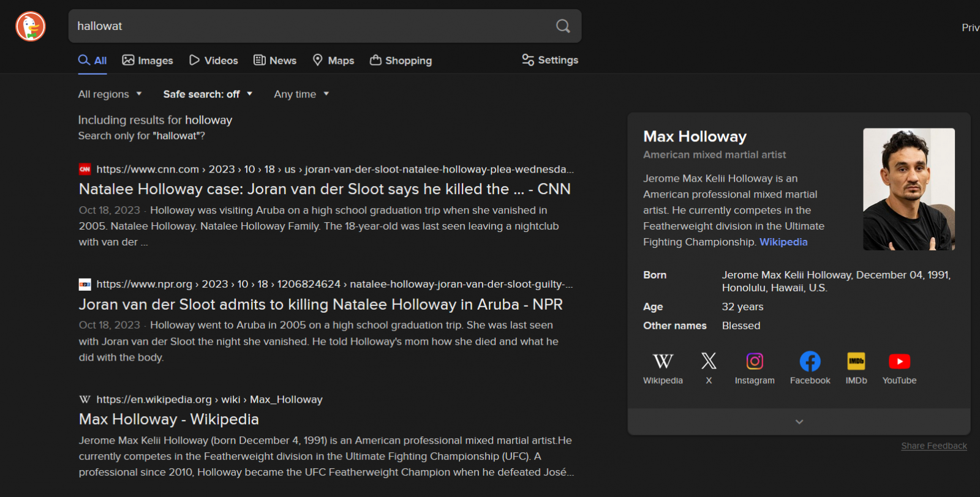The height and width of the screenshot is (497, 980).
Task: Search only for "hallowat" link
Action: tap(141, 136)
